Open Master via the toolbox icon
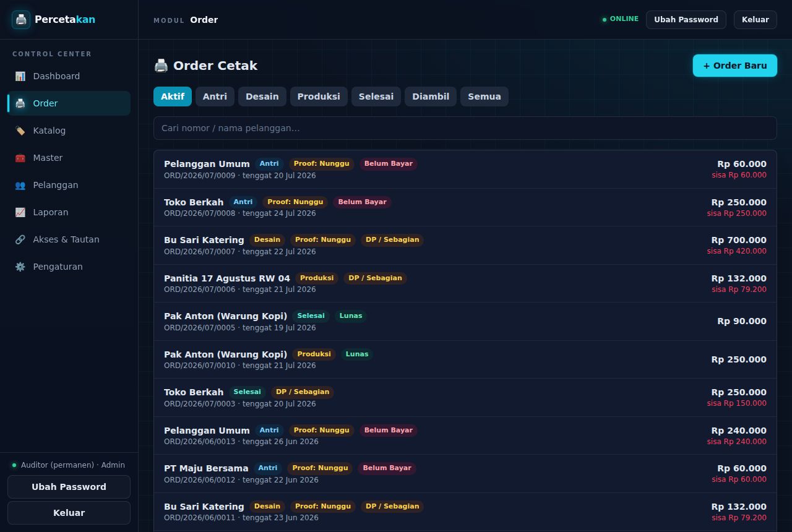 [x=20, y=158]
